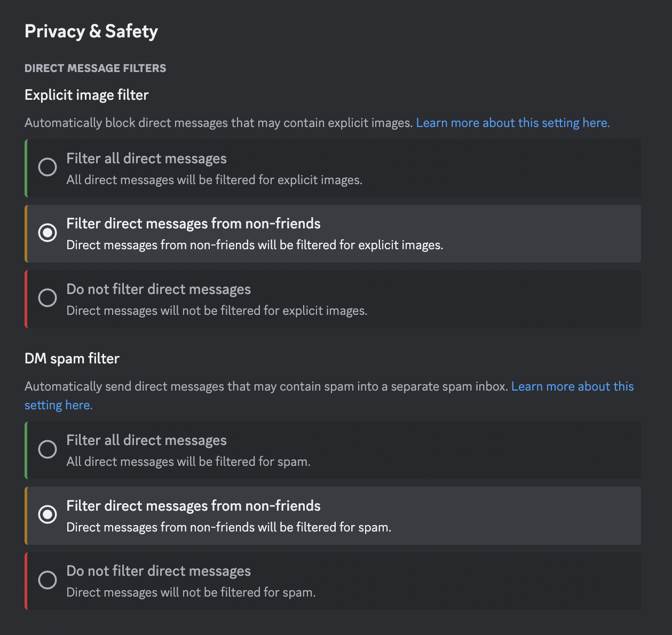Click the "Privacy & Safety" page title
672x635 pixels.
point(91,31)
